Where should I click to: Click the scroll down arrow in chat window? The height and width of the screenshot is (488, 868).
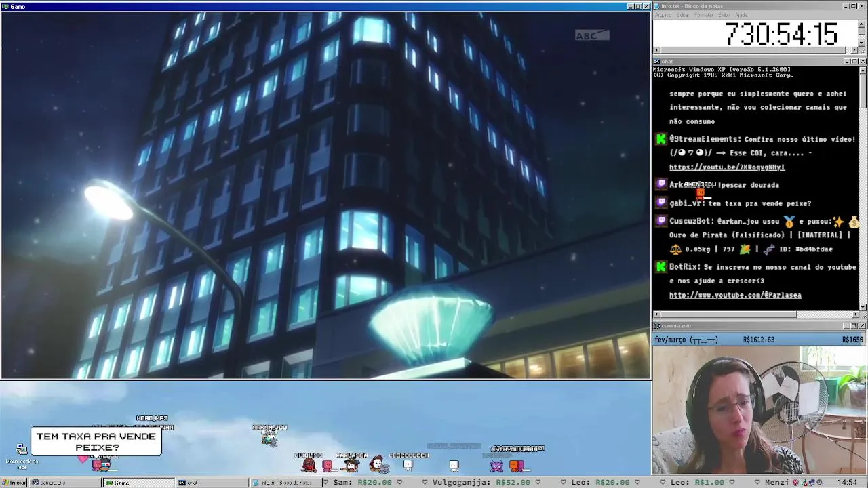point(863,306)
